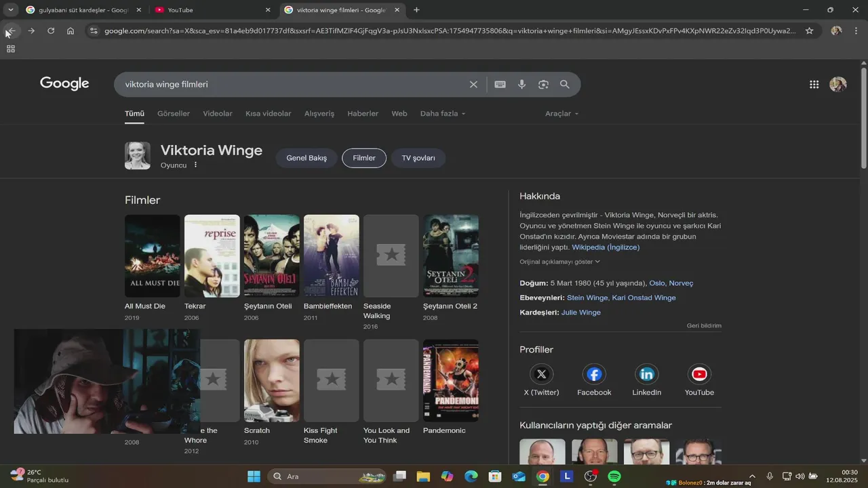This screenshot has height=488, width=868.
Task: Open Microsoft Edge from the taskbar
Action: [471, 476]
